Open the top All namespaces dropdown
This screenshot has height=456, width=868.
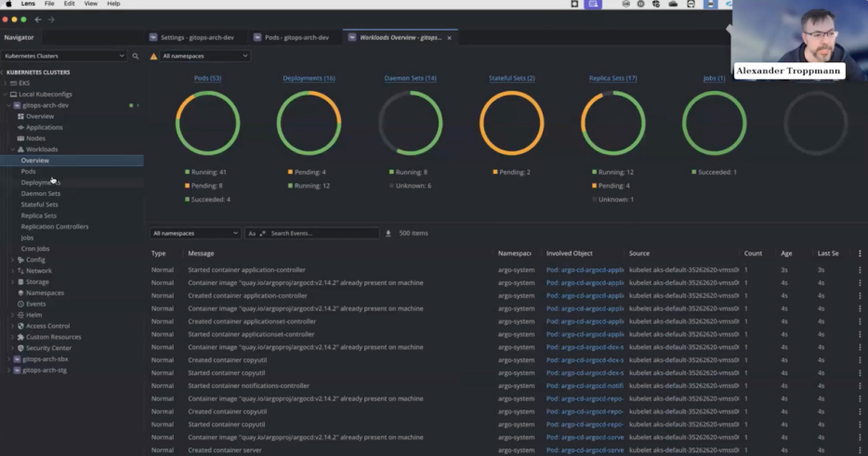204,56
